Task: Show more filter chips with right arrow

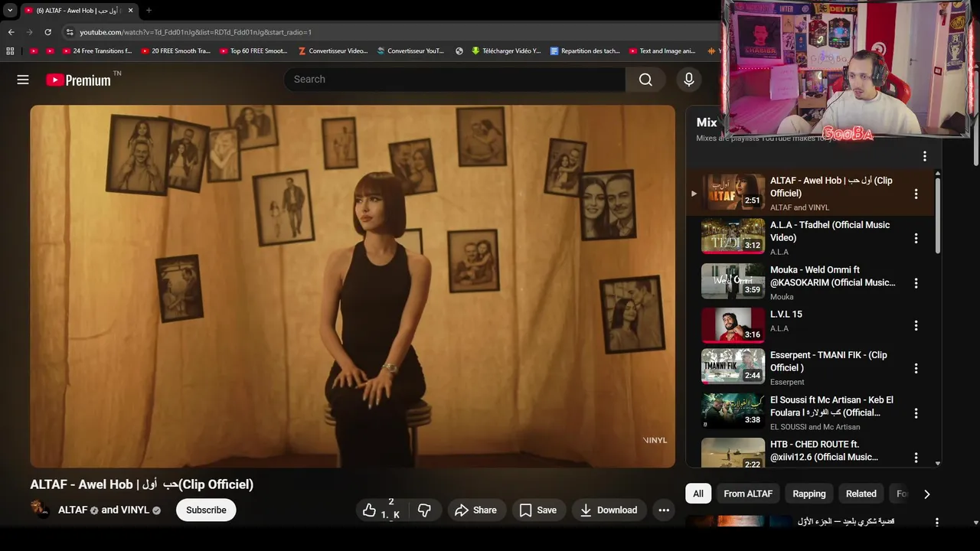Action: [x=926, y=494]
